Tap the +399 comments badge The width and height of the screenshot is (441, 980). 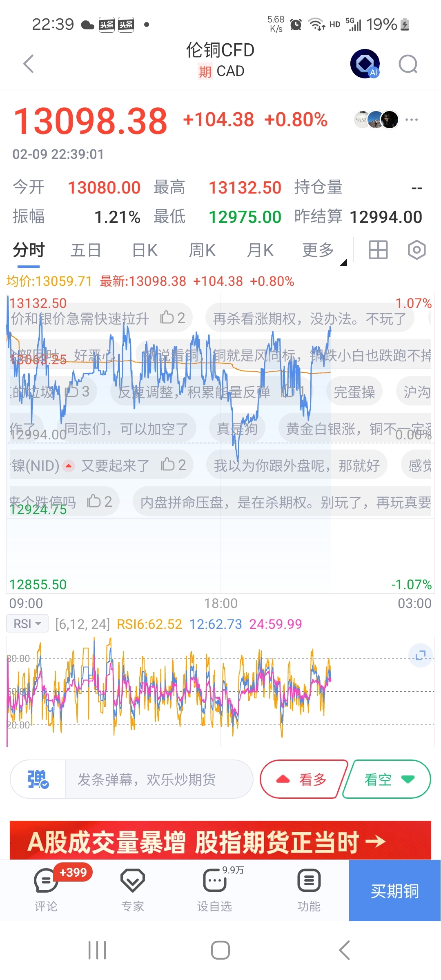(73, 873)
